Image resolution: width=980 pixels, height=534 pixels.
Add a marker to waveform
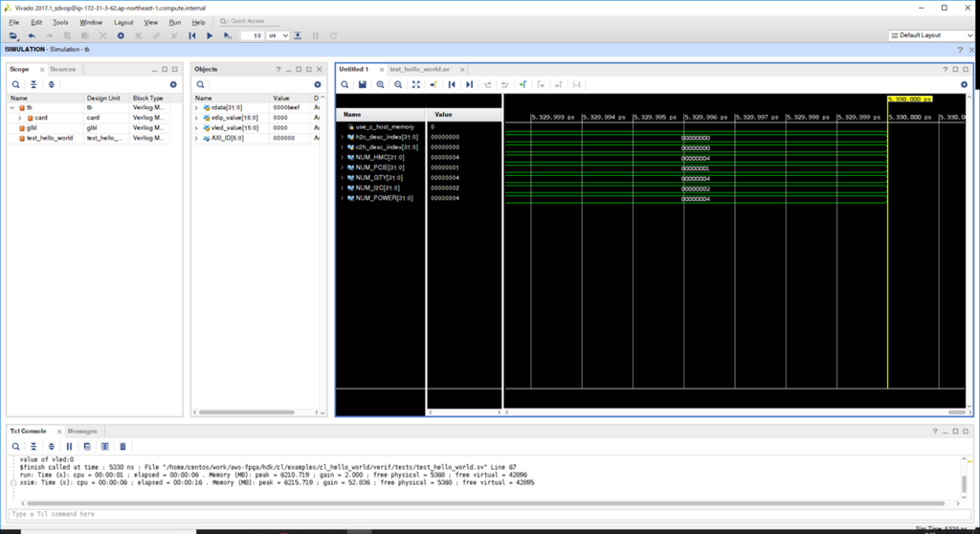[x=523, y=84]
